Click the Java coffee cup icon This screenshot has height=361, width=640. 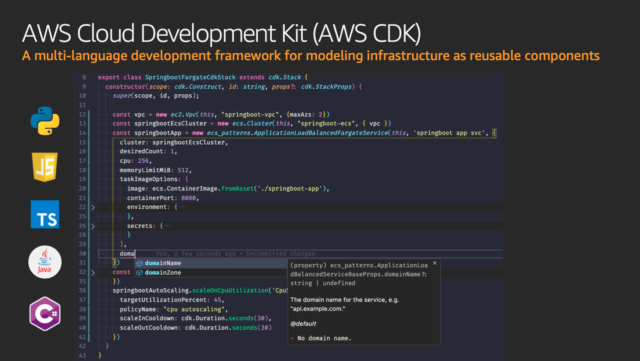click(x=45, y=262)
